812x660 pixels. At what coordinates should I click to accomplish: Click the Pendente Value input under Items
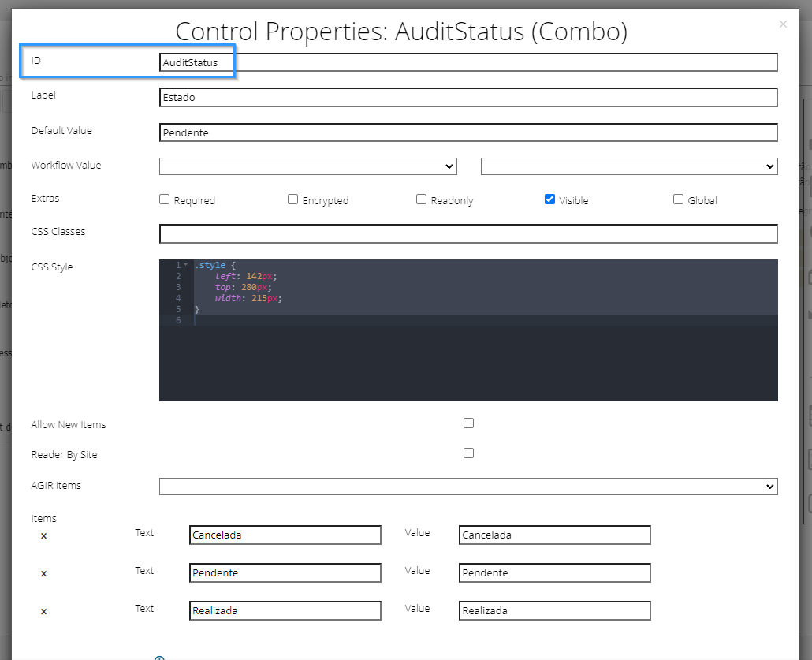click(x=555, y=573)
